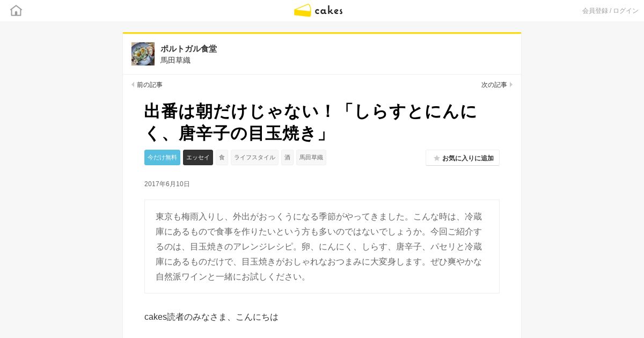
Task: Click the star icon on the favorites button
Action: coord(437,158)
